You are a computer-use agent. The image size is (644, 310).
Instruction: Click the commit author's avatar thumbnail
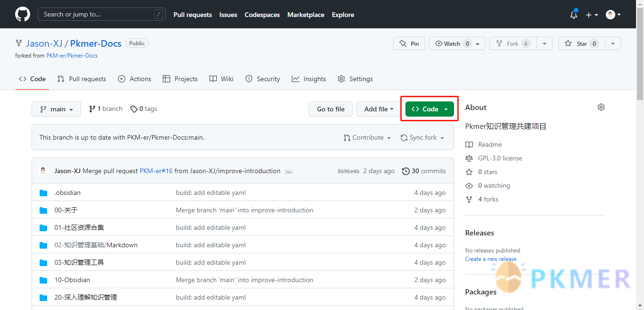click(x=43, y=171)
